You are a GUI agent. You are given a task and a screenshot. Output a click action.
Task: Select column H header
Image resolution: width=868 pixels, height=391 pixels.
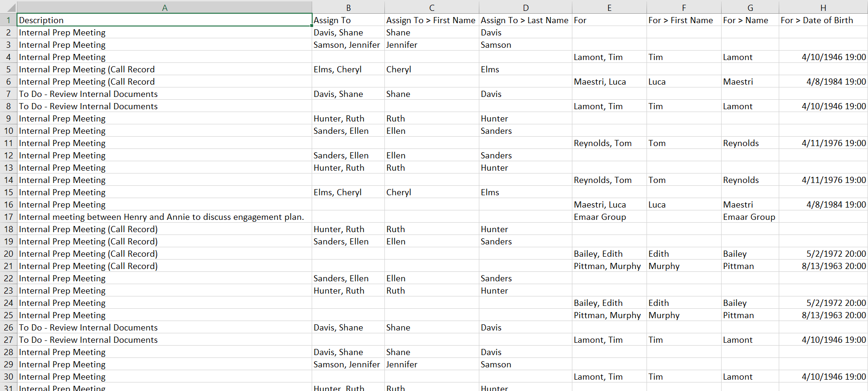point(823,8)
